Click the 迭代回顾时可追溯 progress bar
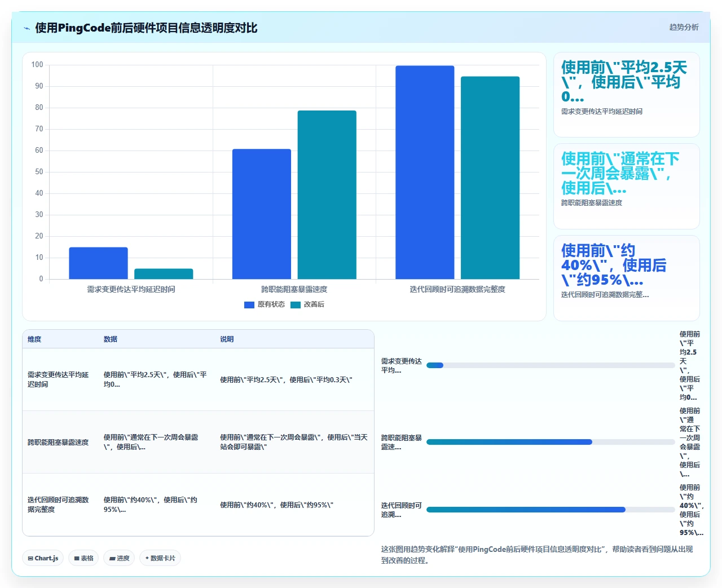This screenshot has width=722, height=588. [x=551, y=510]
